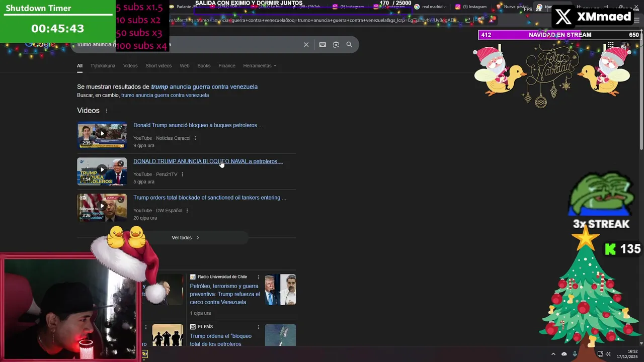Play the Noticias Caracol video thumbnail
The width and height of the screenshot is (644, 362).
point(102,135)
